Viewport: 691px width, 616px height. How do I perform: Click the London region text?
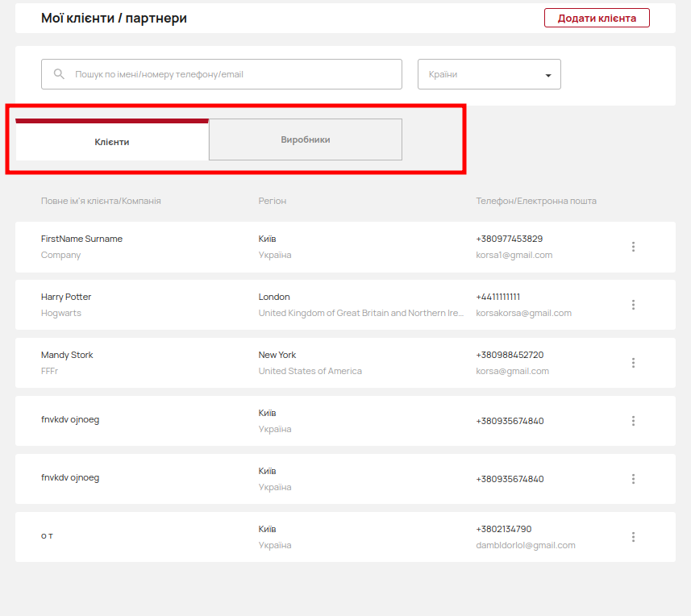274,297
